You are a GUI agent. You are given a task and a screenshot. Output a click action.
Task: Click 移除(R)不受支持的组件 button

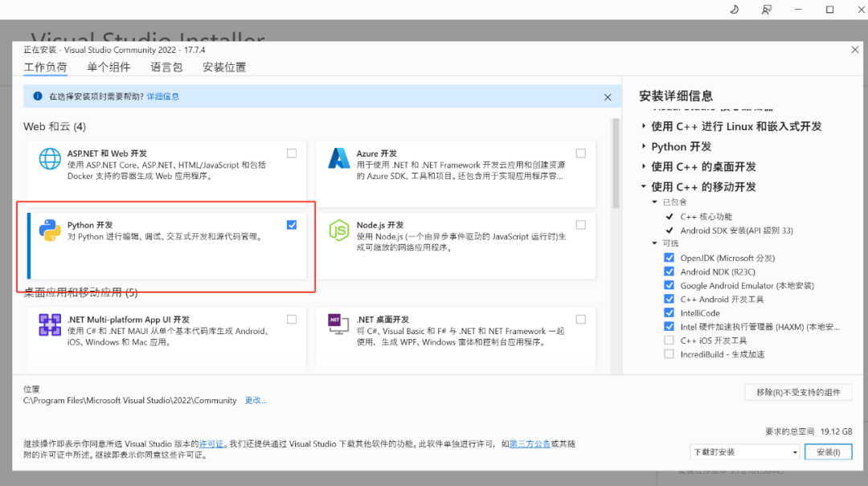tap(798, 393)
